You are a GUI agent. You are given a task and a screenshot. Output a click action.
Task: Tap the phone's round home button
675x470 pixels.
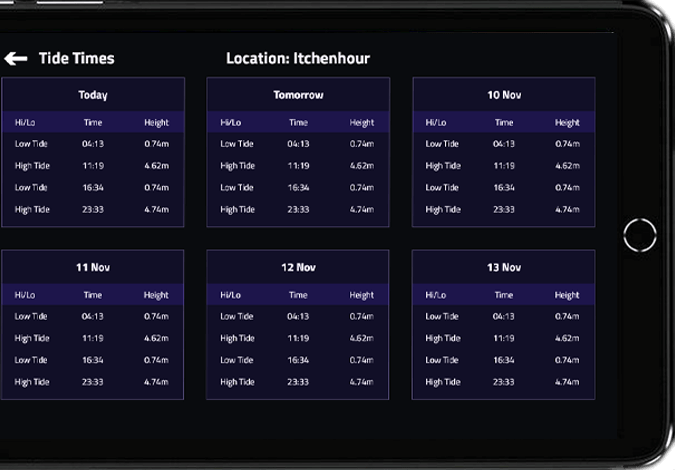point(640,235)
